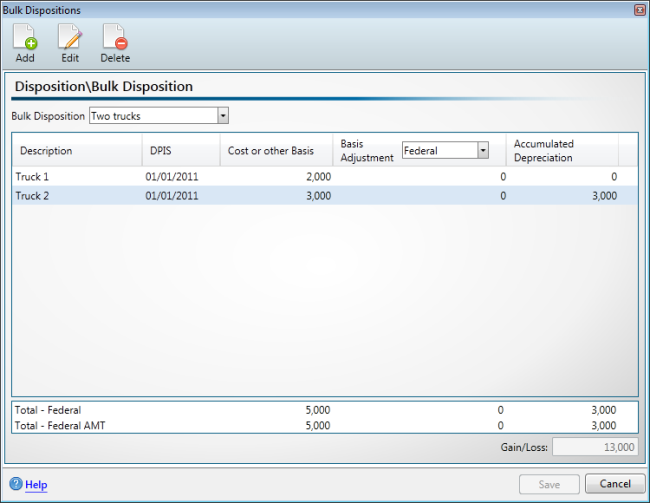Close the Bulk Dispositions window

coord(639,9)
